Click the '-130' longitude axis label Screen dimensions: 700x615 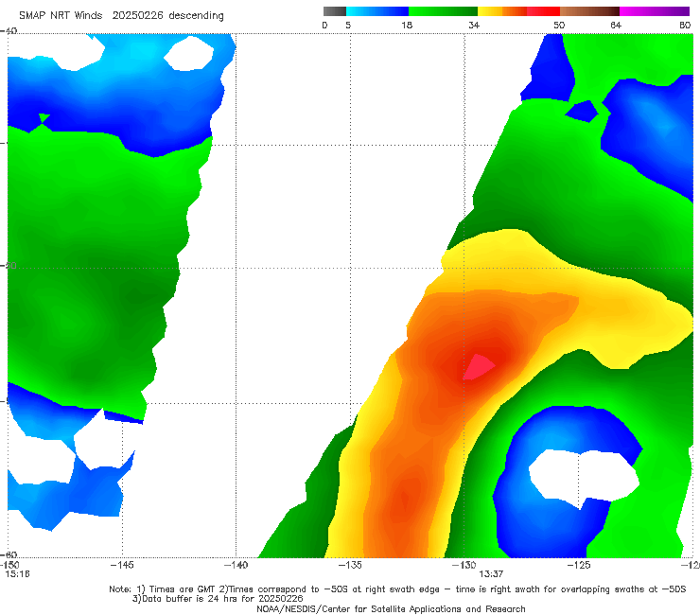tap(464, 565)
